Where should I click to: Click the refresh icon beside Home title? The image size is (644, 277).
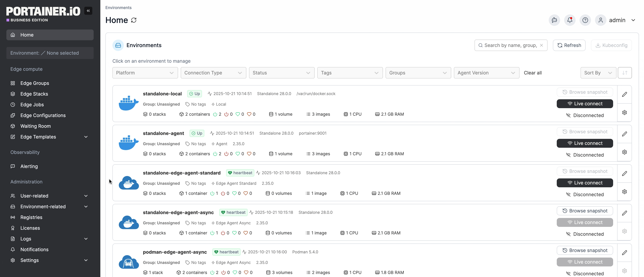[x=134, y=20]
